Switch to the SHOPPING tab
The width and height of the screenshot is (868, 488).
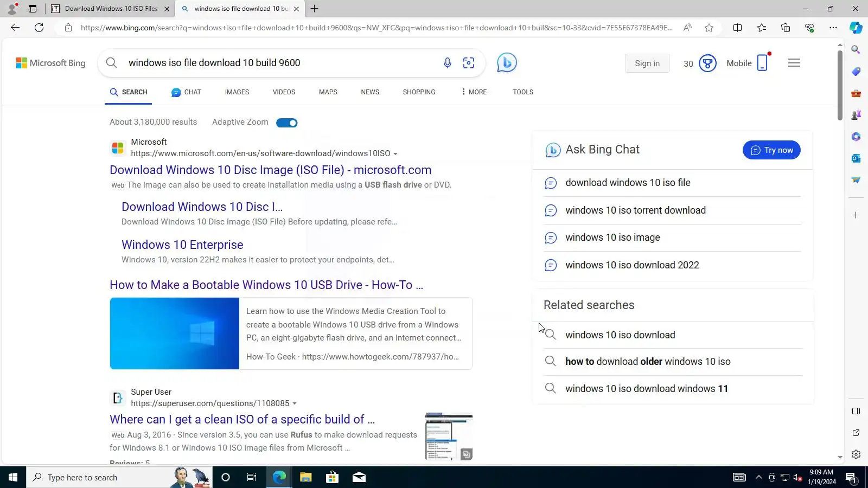click(x=419, y=92)
